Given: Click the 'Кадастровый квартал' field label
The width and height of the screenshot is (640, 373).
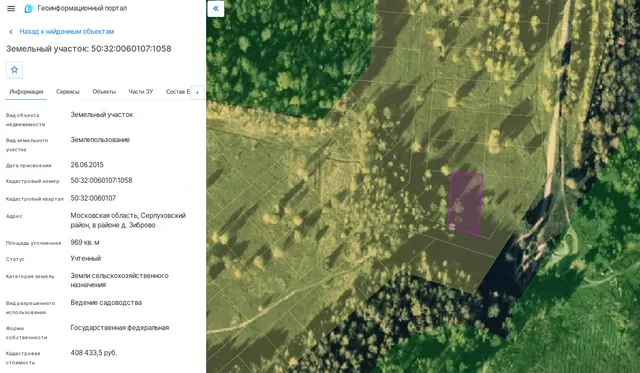Looking at the screenshot, I should (x=35, y=199).
